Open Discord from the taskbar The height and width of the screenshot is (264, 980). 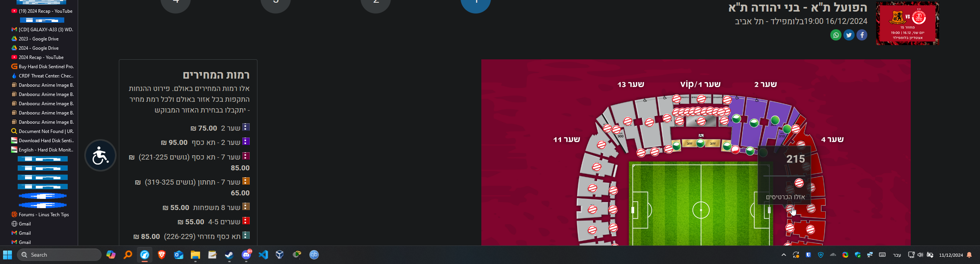246,255
